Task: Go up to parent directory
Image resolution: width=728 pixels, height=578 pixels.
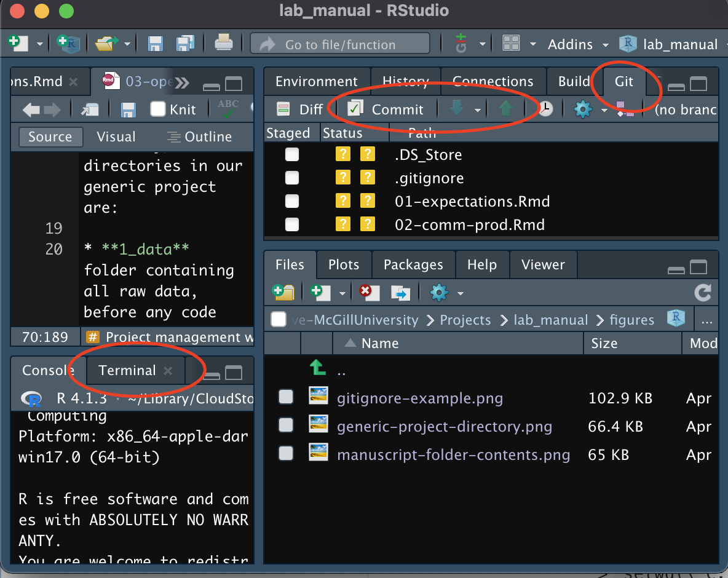Action: (318, 368)
